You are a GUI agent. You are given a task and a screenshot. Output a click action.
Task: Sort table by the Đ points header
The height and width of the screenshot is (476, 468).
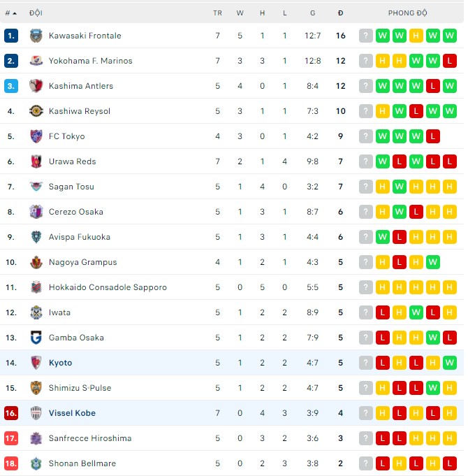[340, 13]
